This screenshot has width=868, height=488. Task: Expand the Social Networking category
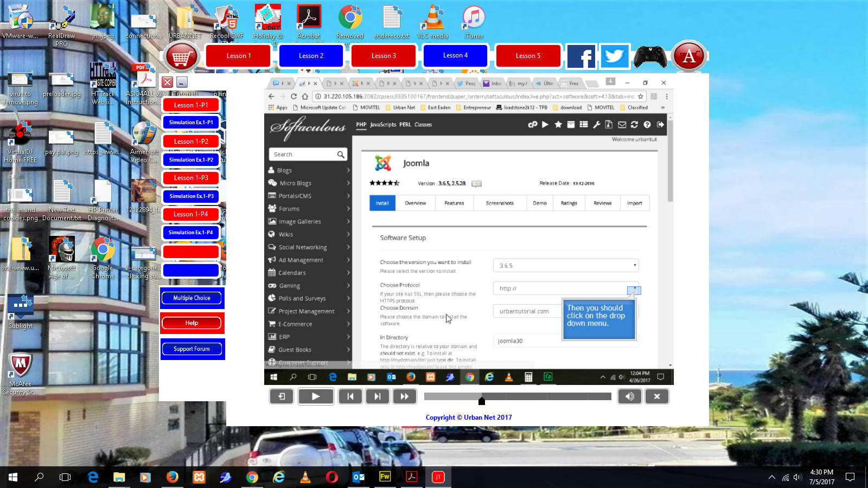pyautogui.click(x=309, y=247)
